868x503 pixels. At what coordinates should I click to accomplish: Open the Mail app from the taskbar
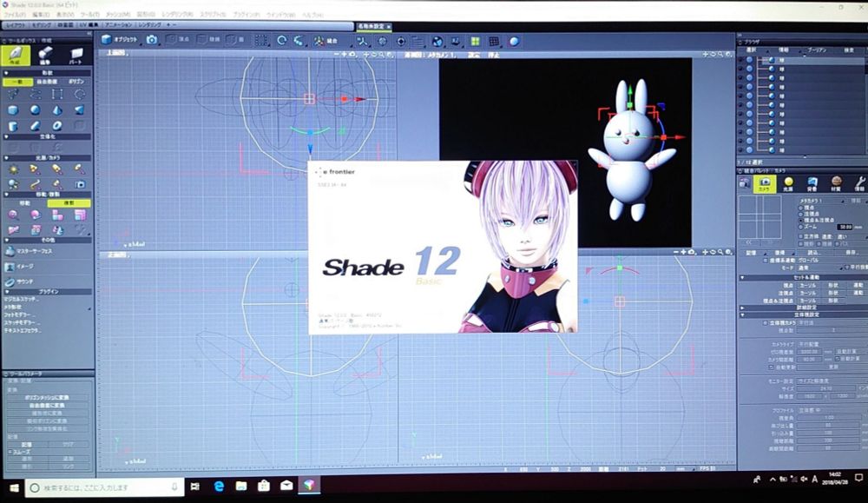[286, 486]
